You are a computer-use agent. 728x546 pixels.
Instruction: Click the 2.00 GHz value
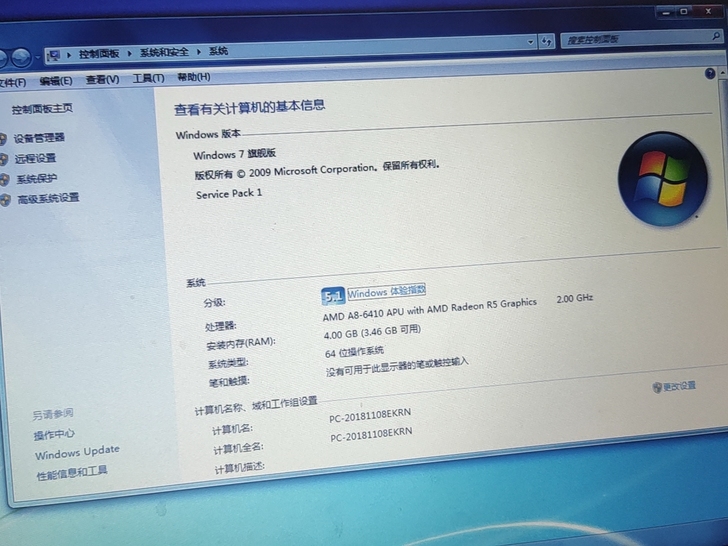tap(575, 299)
